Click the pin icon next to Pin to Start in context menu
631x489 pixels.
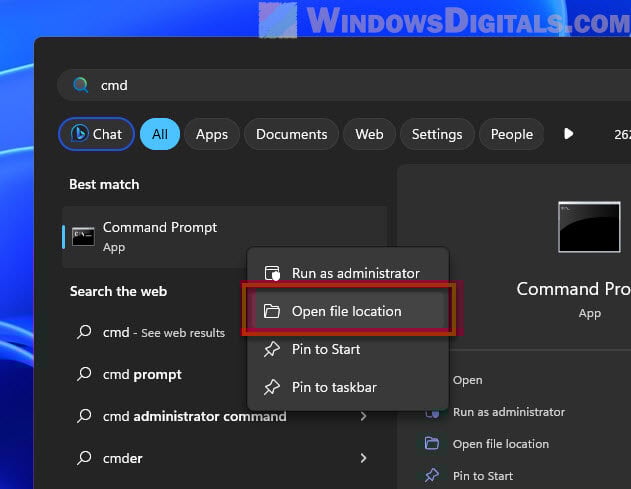point(272,349)
